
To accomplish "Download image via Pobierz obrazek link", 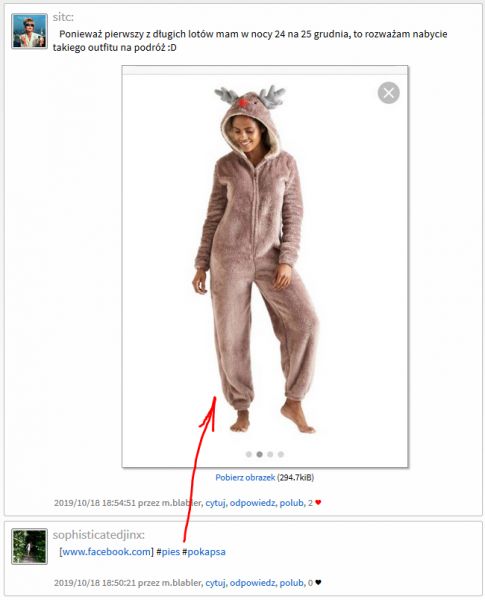I will [x=245, y=478].
